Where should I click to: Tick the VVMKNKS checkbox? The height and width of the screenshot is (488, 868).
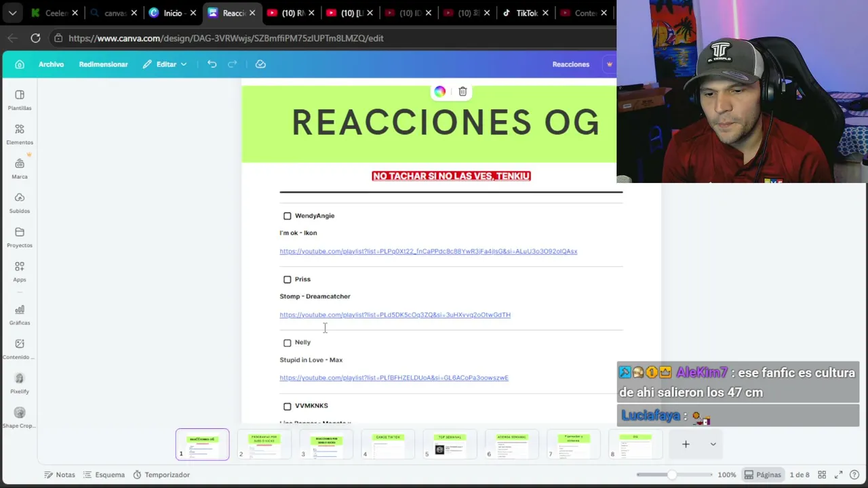click(x=288, y=406)
